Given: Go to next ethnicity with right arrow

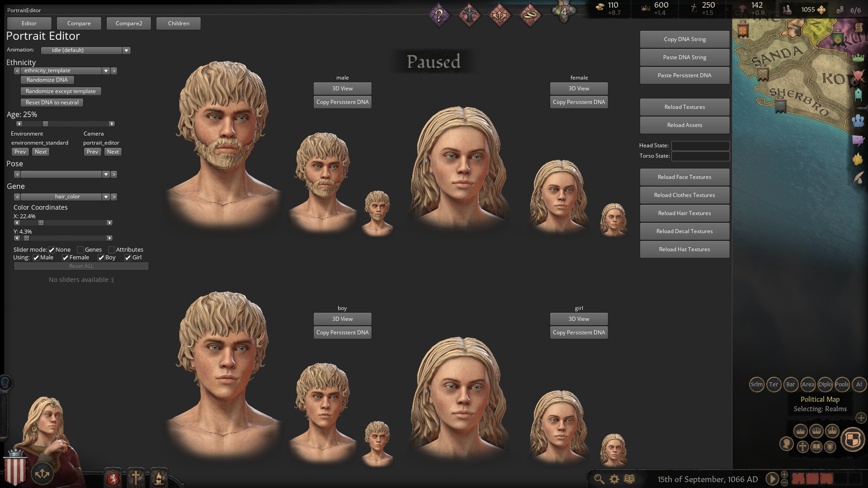Looking at the screenshot, I should [x=114, y=70].
